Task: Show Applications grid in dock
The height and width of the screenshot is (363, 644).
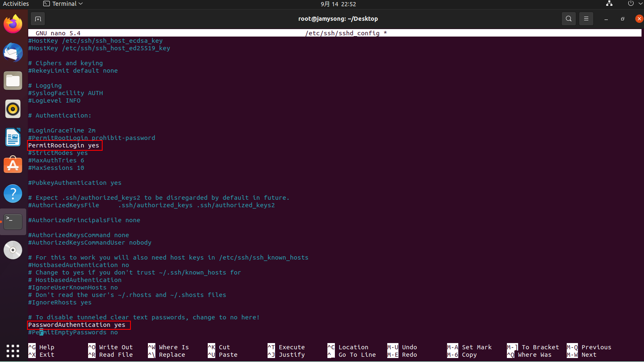Action: (x=13, y=351)
